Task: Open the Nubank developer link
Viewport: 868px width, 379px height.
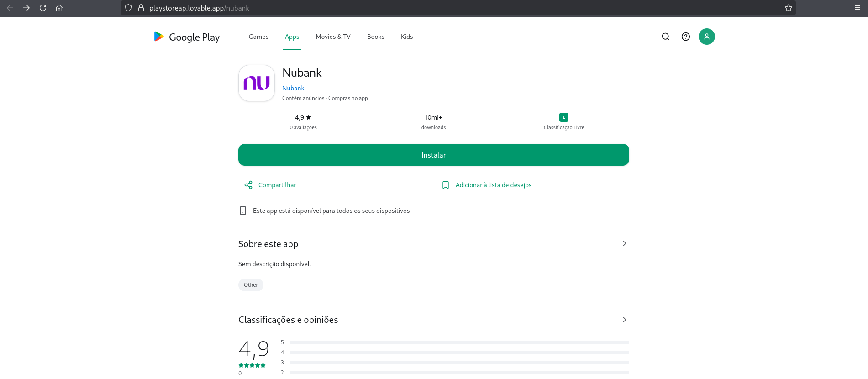Action: [x=293, y=88]
